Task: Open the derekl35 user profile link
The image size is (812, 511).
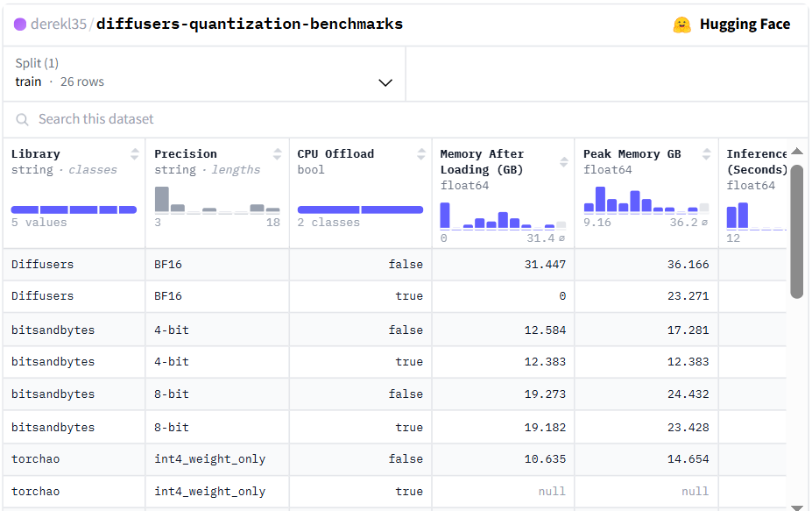Action: point(59,25)
